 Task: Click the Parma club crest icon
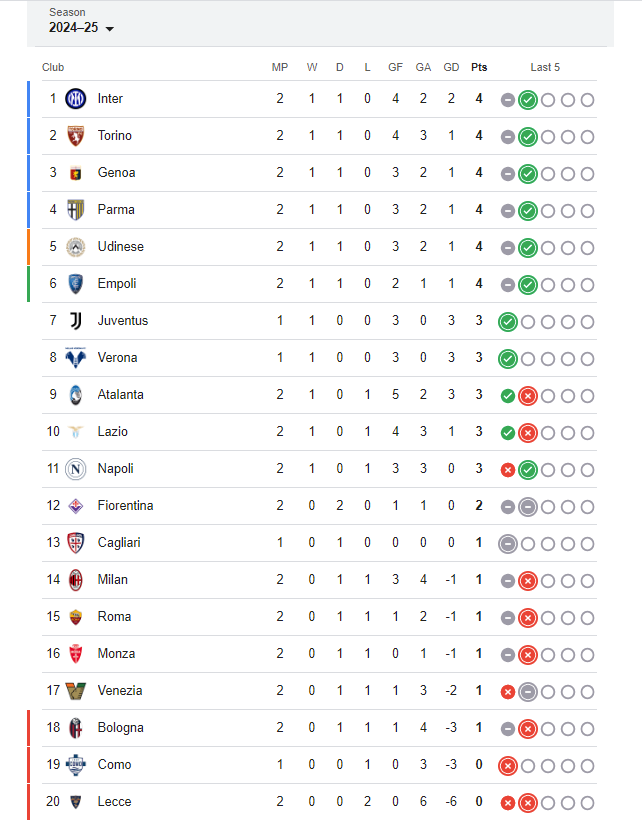click(x=76, y=210)
